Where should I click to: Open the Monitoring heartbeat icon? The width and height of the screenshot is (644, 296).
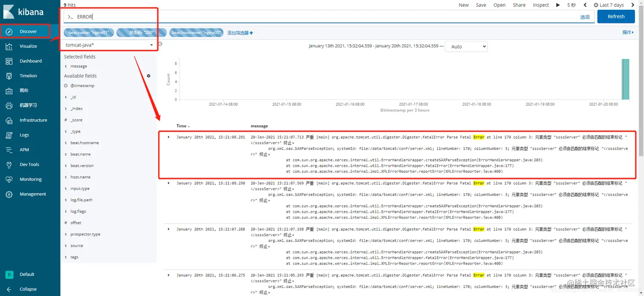click(x=9, y=180)
